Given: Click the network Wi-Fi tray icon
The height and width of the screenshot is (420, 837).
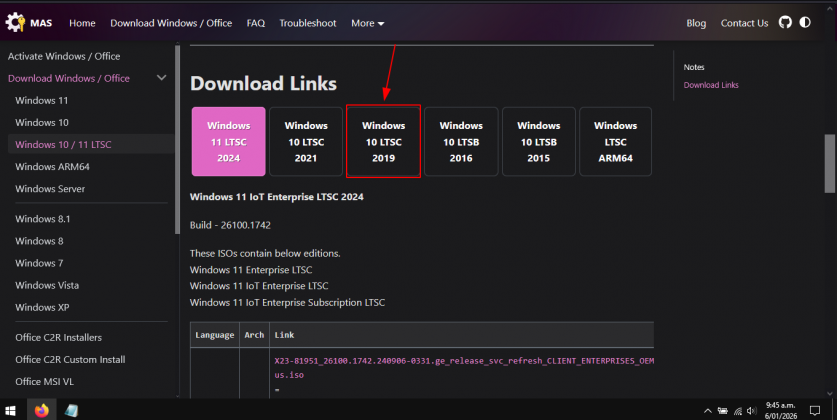Looking at the screenshot, I should click(736, 410).
